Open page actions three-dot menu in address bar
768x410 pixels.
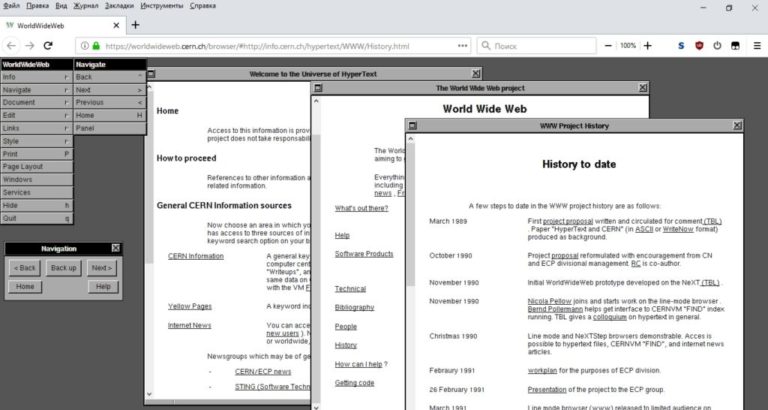462,46
